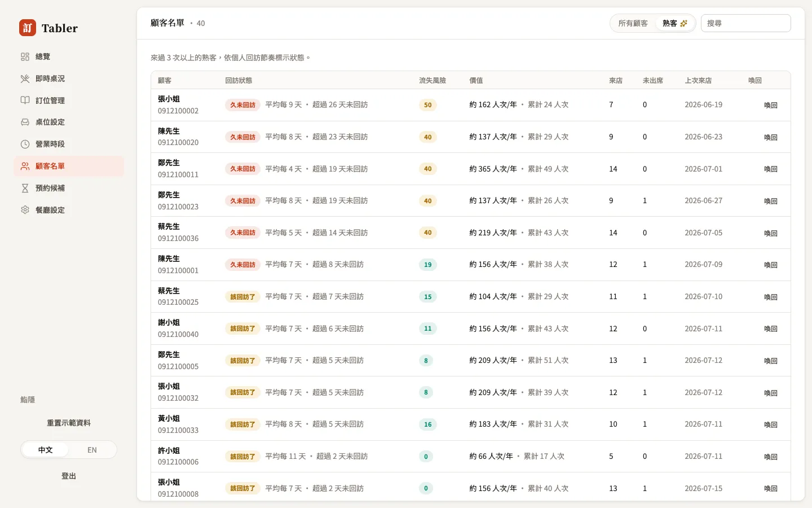
Task: Click the date 2026-07-15
Action: coord(703,488)
